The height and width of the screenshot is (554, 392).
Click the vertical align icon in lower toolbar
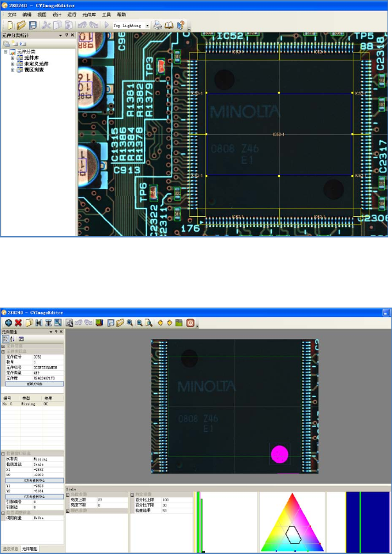point(48,322)
